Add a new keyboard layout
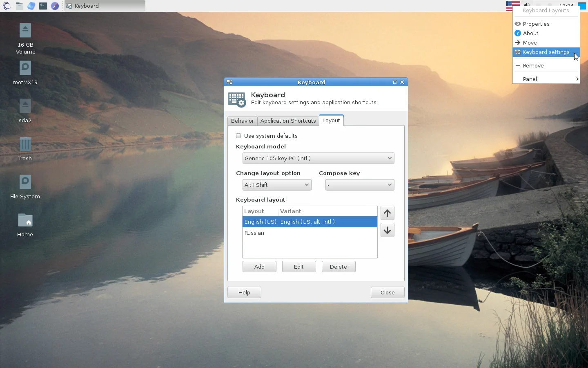The height and width of the screenshot is (368, 588). coord(259,266)
